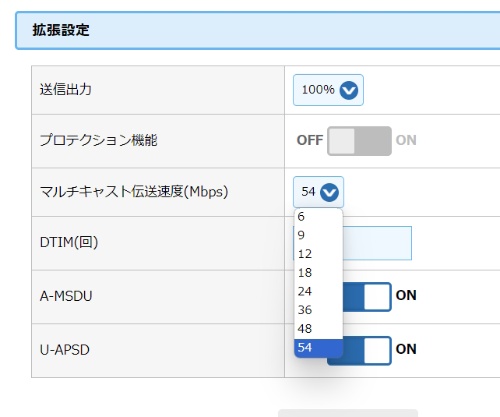The height and width of the screenshot is (417, 500).
Task: Select 36 in the multicast rate list
Action: click(x=318, y=310)
